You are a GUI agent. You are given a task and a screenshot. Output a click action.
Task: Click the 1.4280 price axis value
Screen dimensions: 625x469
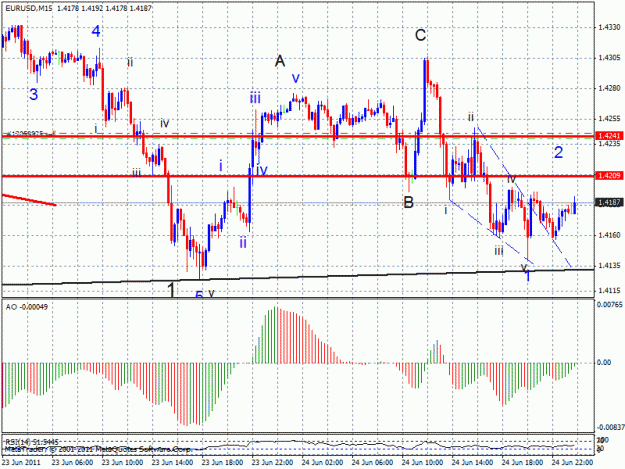point(610,88)
